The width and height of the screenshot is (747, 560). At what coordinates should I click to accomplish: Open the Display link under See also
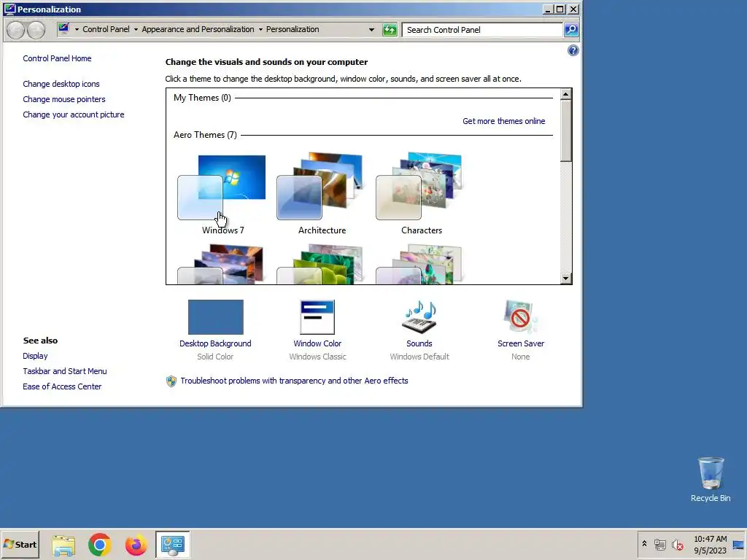coord(35,356)
